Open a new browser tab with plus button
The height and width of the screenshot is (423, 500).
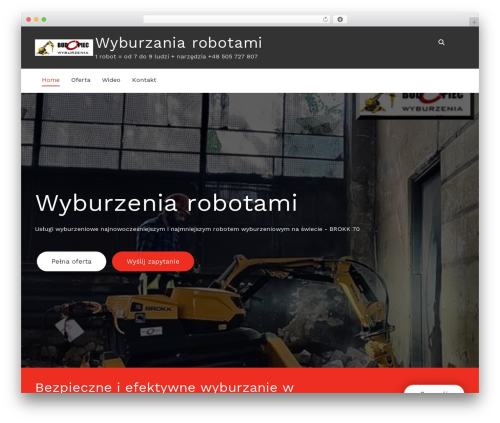pyautogui.click(x=474, y=22)
